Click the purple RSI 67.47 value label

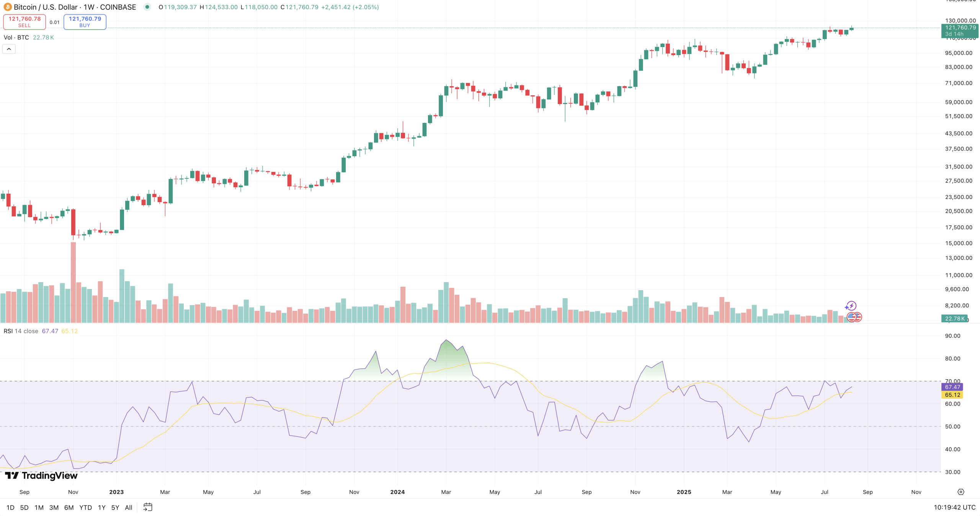(x=952, y=387)
